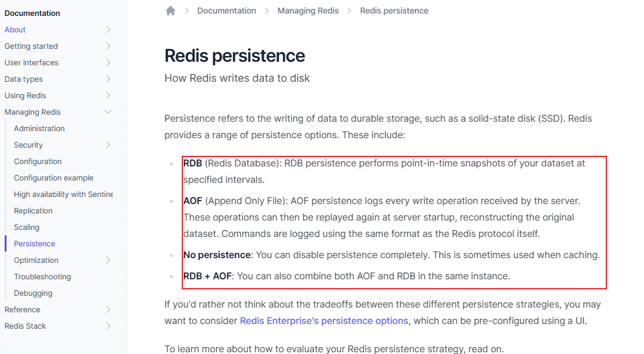Open the Debugging sidebar page

34,293
